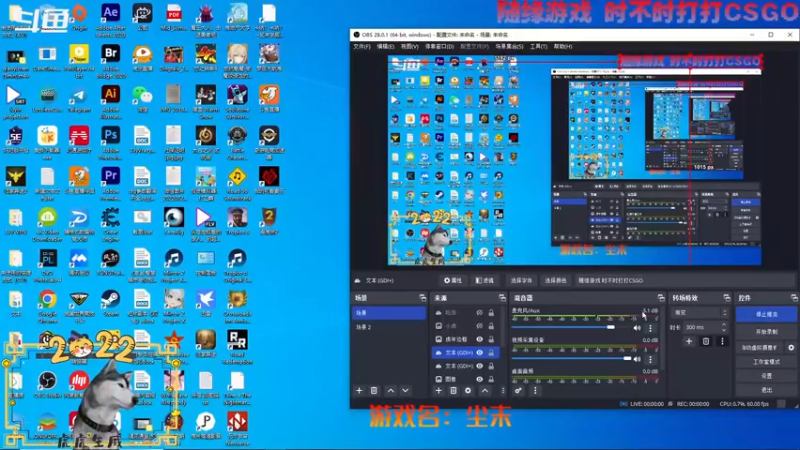Move the selected source up in Sources
This screenshot has width=800, height=450.
tap(485, 391)
